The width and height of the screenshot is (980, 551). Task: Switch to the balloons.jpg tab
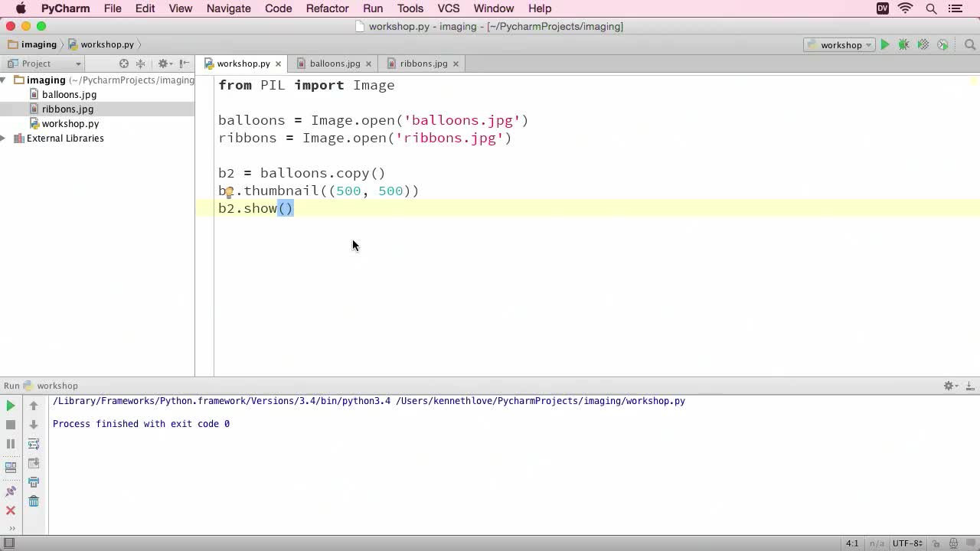(x=335, y=64)
